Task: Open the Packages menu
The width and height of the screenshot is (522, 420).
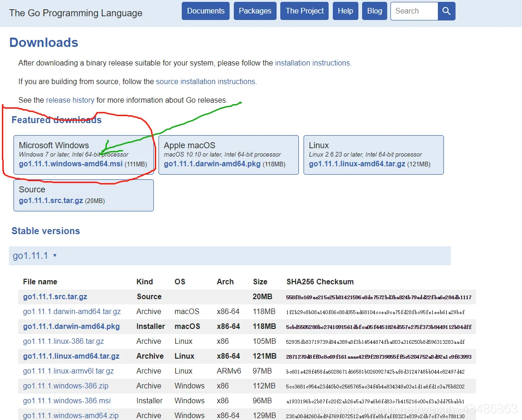Action: pos(255,11)
